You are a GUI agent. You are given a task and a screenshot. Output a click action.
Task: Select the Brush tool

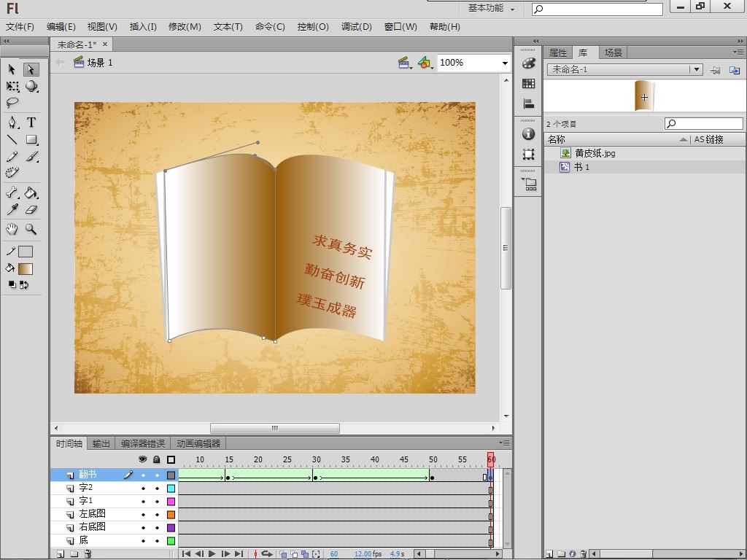tap(31, 157)
